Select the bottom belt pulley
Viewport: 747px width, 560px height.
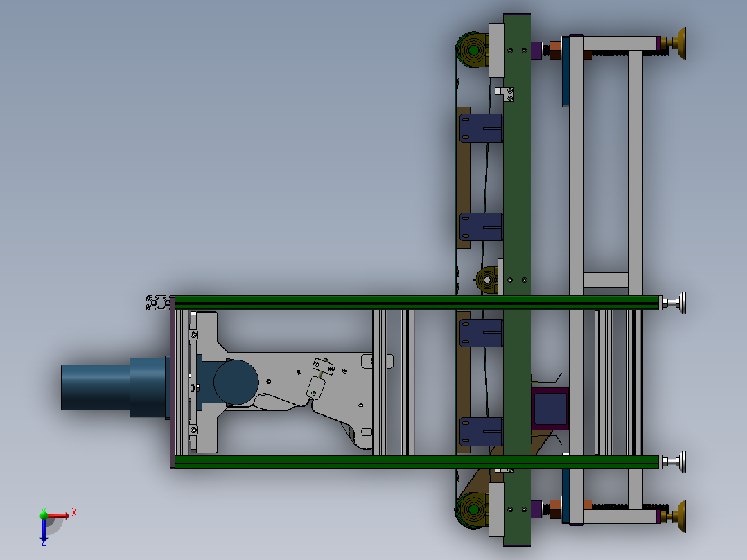(x=472, y=510)
